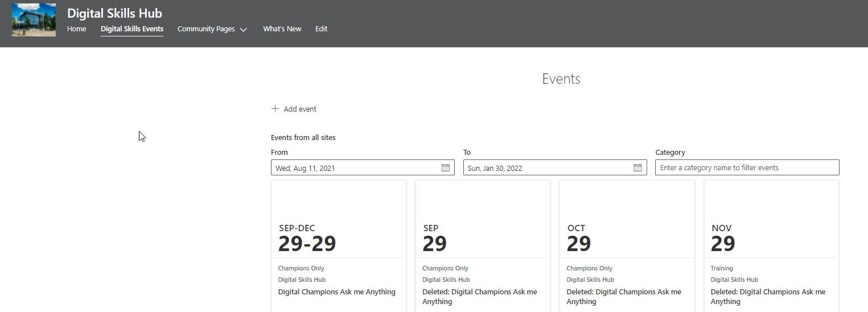Click the Deleted event title under OCT 29
Viewport: 868px width, 312px height.
(x=623, y=297)
